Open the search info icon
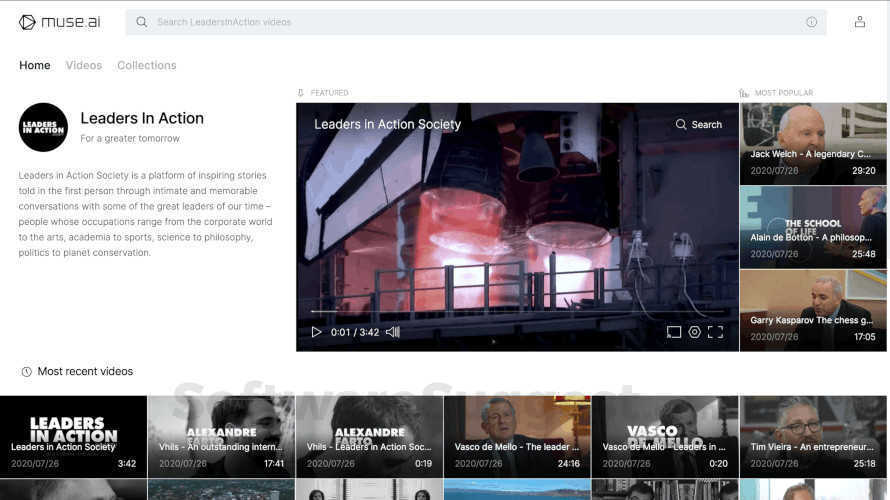 click(811, 22)
